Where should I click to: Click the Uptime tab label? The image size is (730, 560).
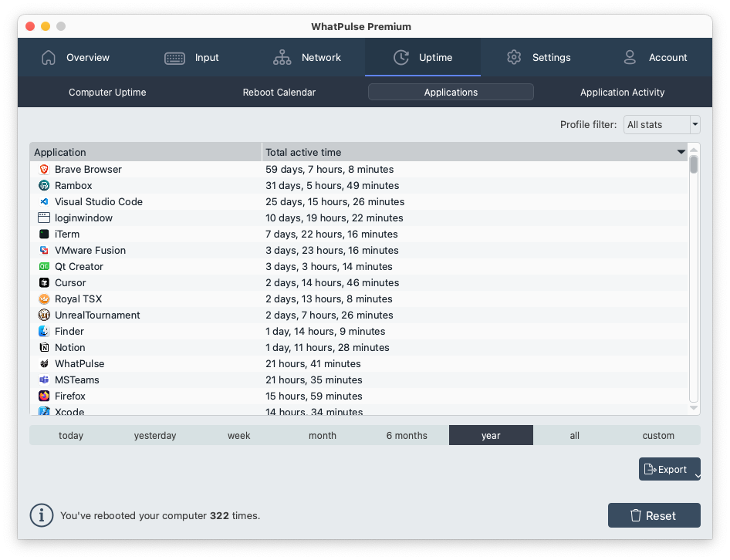point(436,58)
